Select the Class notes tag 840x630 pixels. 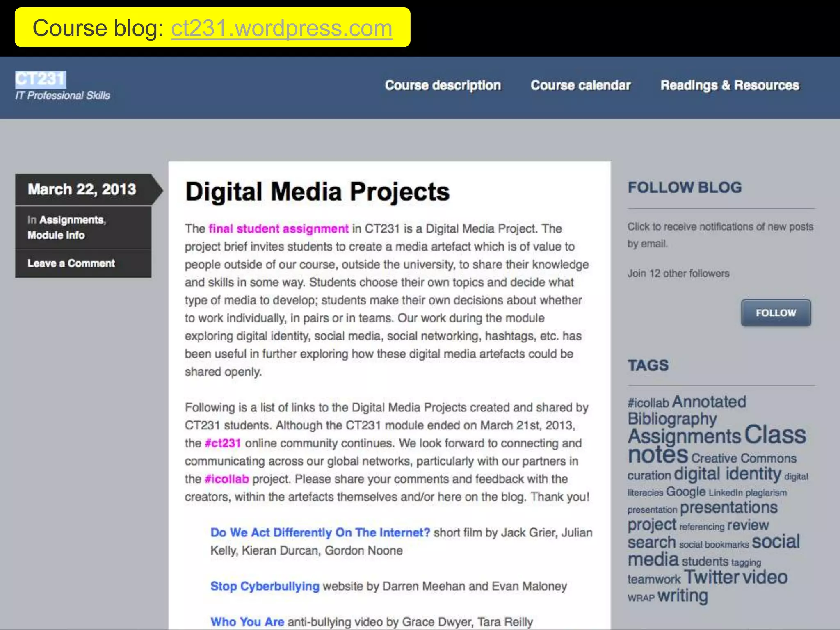(x=717, y=444)
